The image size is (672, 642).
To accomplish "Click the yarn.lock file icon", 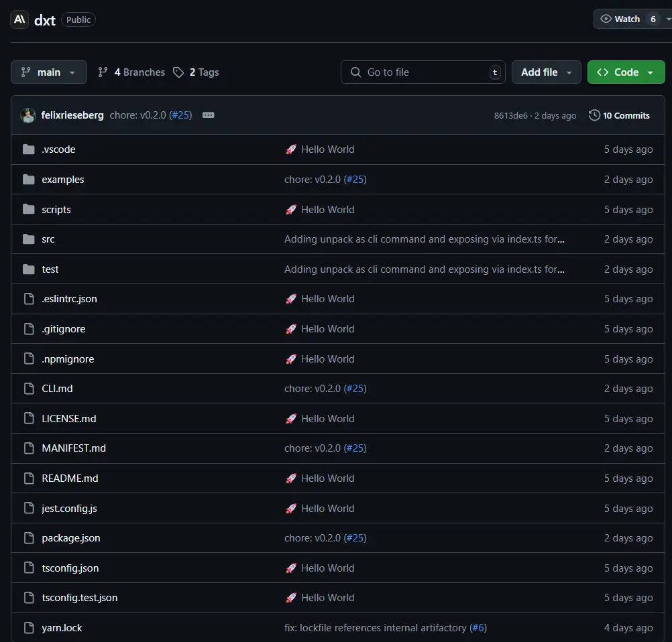I will [x=28, y=628].
